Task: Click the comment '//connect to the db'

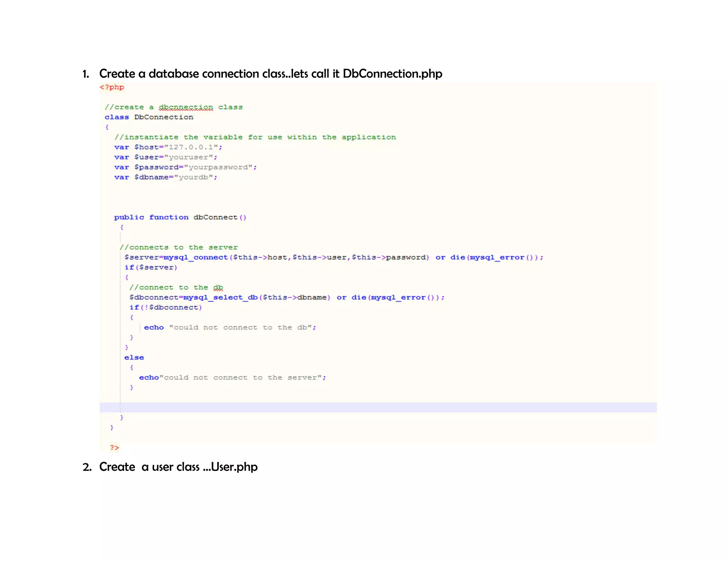Action: click(x=176, y=287)
